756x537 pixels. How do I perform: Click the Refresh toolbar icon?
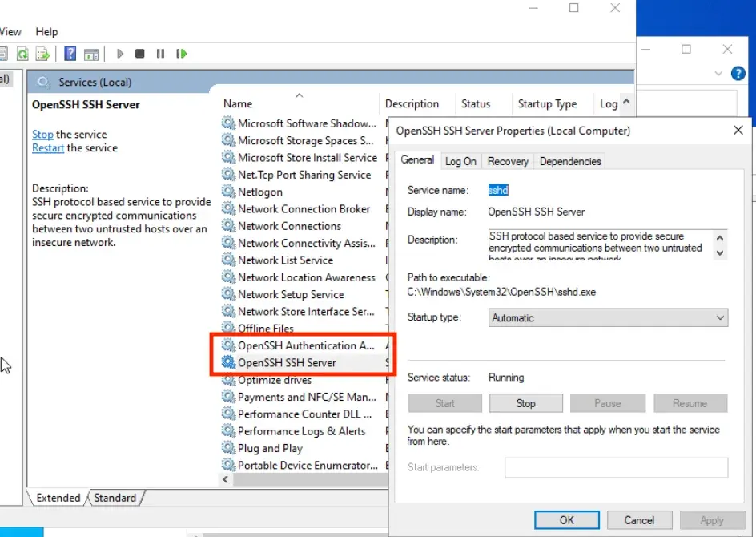22,54
